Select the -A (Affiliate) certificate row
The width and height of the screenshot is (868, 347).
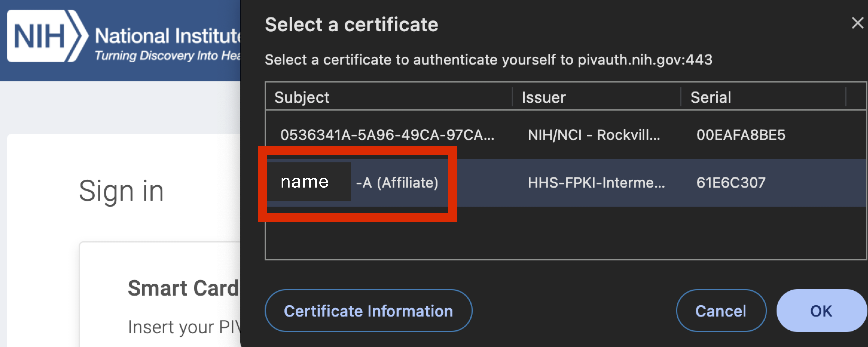[397, 183]
